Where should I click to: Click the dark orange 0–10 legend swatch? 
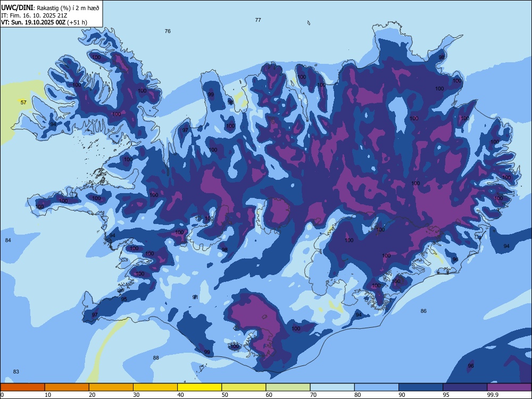tap(22, 387)
